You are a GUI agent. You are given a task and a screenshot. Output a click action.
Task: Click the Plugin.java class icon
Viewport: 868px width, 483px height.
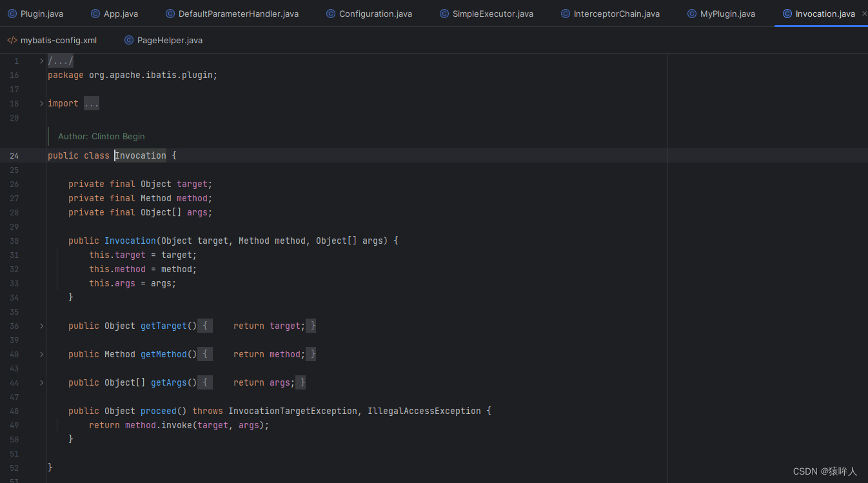[x=12, y=14]
